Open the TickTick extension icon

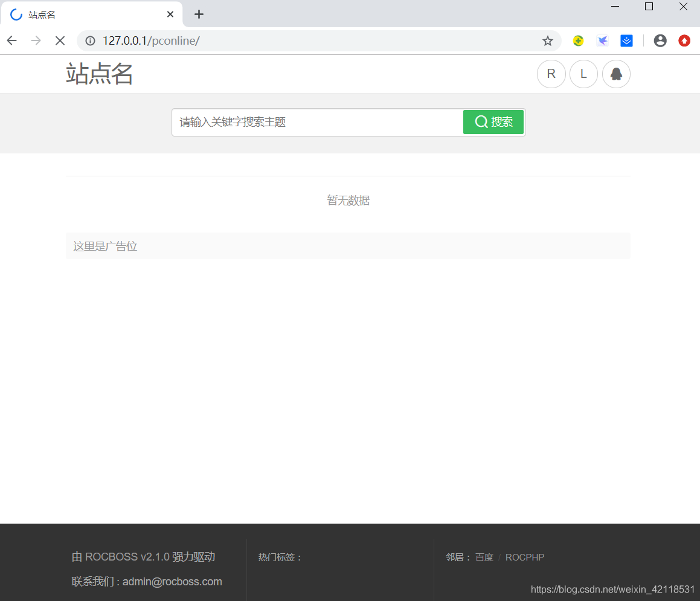click(x=626, y=40)
